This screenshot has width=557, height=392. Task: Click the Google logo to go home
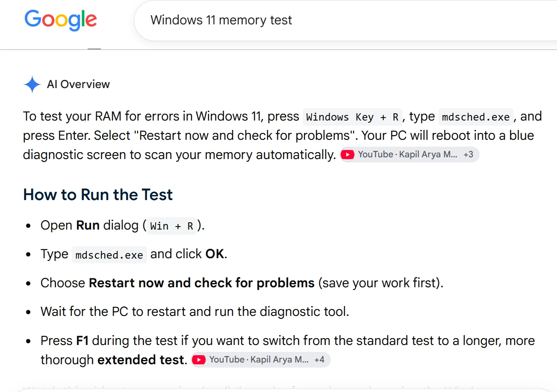tap(61, 20)
